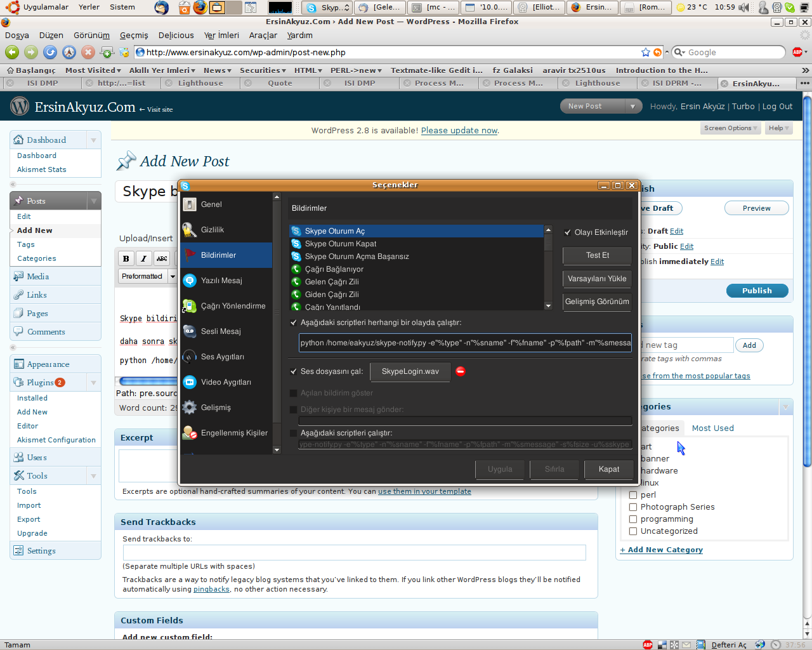
Task: Open Yazılı Mesaj settings in sidebar
Action: click(226, 281)
